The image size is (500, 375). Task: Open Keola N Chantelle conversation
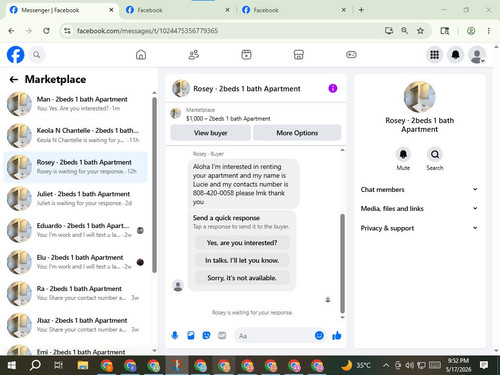76,135
